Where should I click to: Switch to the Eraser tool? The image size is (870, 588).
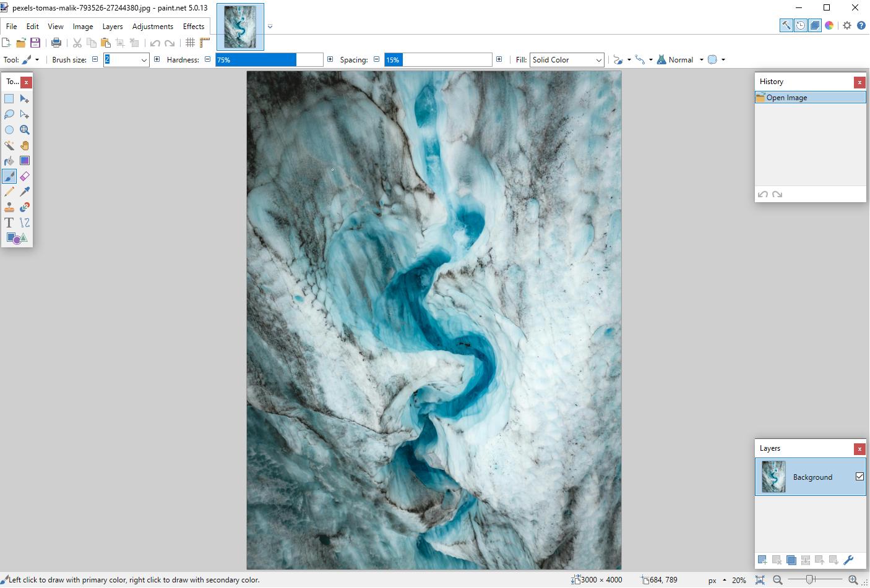pos(25,176)
